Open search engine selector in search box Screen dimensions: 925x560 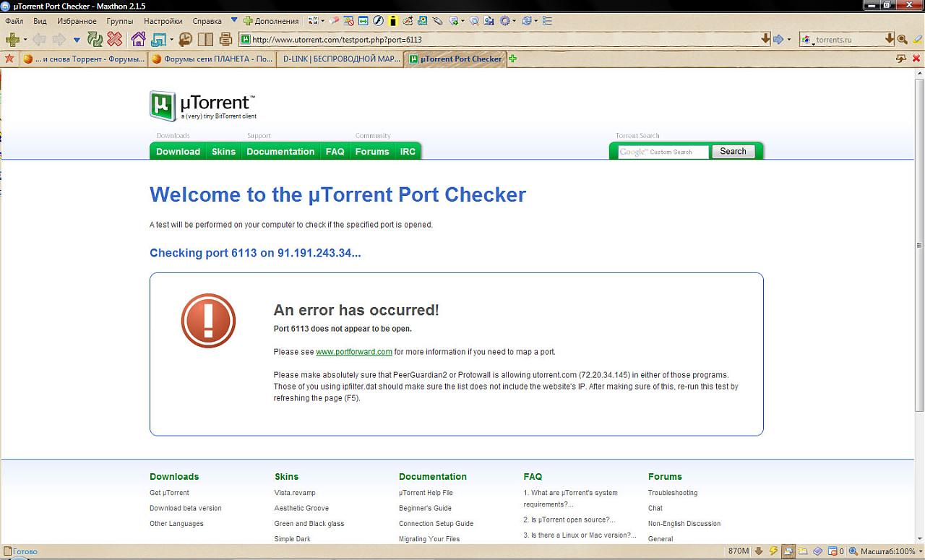tap(809, 40)
